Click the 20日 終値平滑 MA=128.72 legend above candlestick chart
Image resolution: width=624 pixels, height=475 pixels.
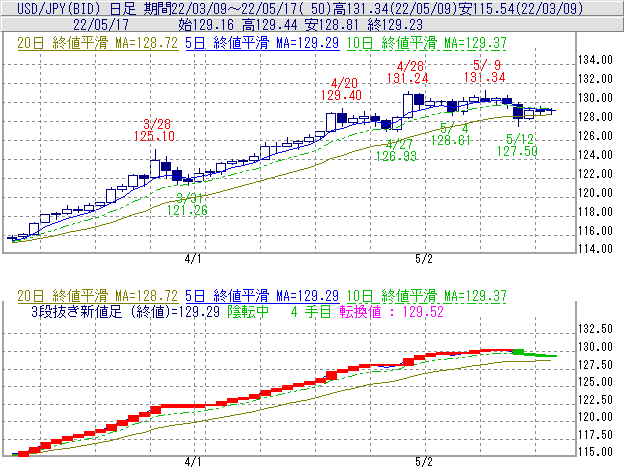coord(98,43)
